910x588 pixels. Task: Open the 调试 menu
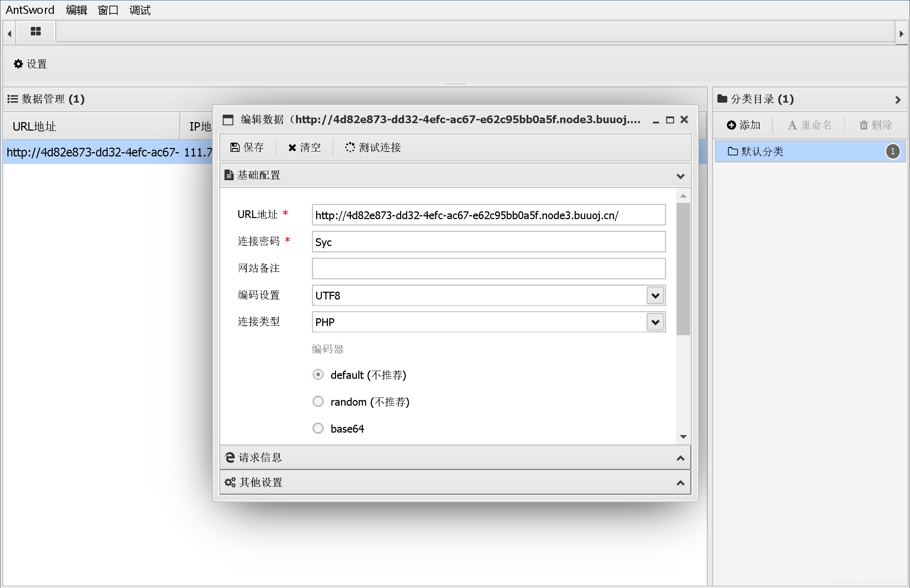[x=140, y=10]
